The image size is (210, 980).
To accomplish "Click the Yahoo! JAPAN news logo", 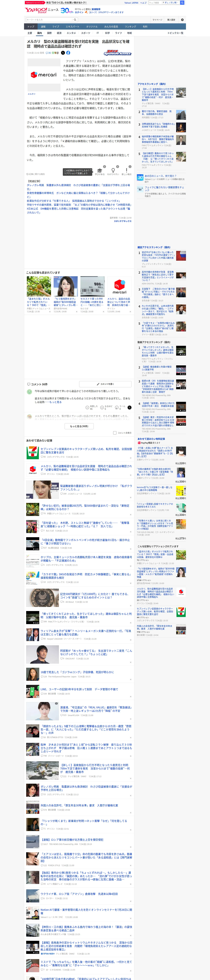I will coord(42,10).
